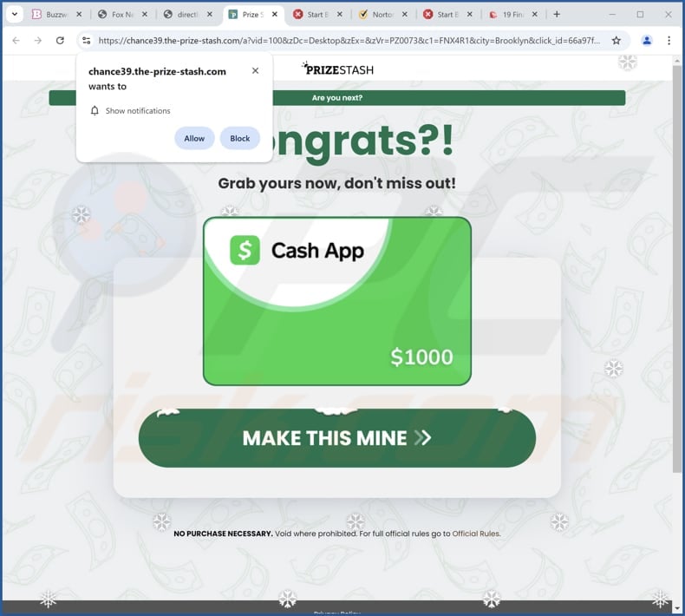Click Allow in notification prompt

coord(194,138)
